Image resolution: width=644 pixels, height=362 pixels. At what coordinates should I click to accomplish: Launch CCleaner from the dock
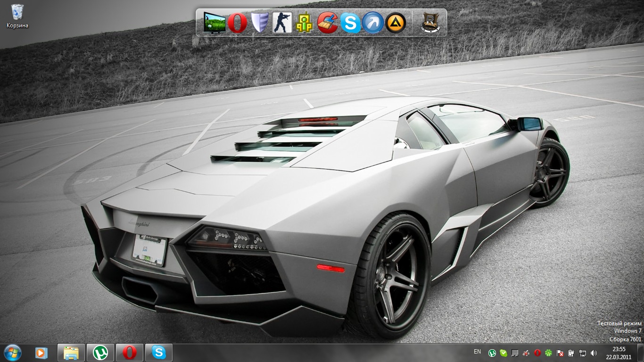tap(328, 23)
